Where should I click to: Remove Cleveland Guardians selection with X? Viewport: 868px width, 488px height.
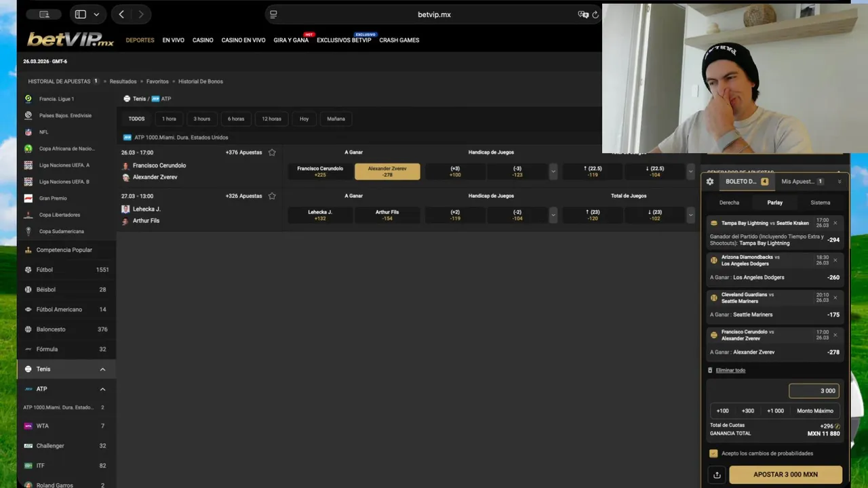point(835,298)
